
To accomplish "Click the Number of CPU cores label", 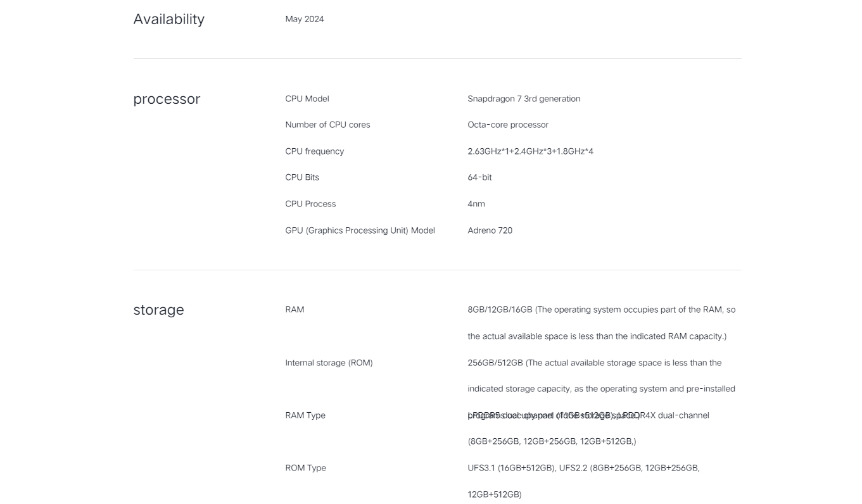I will coord(327,125).
